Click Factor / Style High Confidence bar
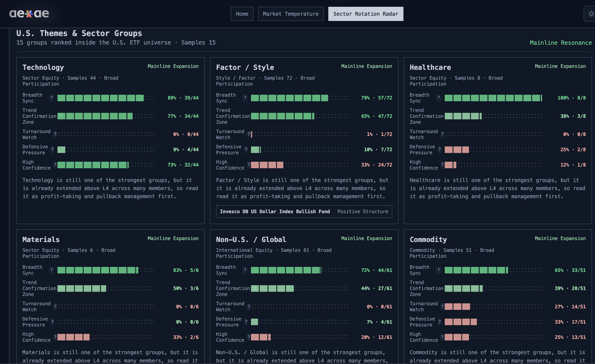The image size is (595, 364). click(300, 165)
